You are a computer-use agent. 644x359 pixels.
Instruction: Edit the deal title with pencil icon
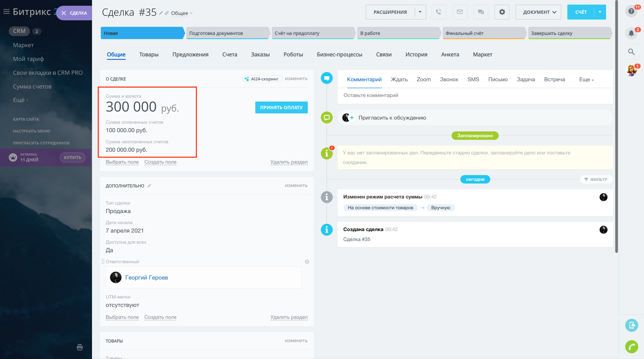tap(161, 13)
